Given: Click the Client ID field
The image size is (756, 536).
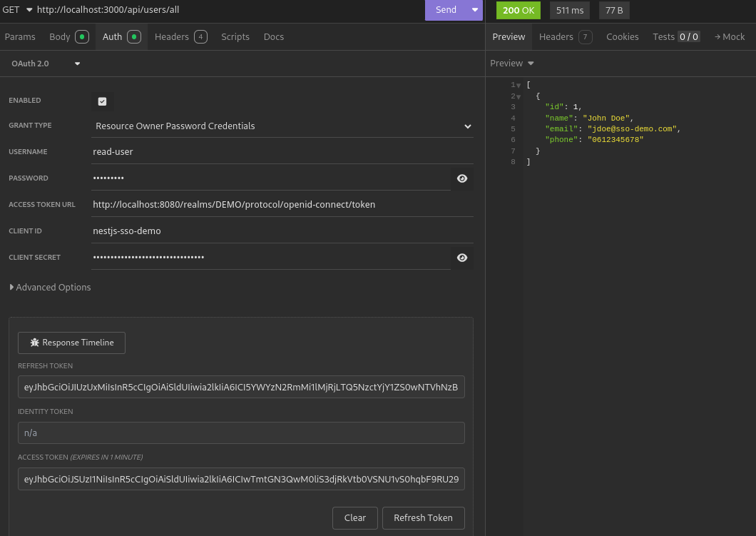Looking at the screenshot, I should 282,231.
